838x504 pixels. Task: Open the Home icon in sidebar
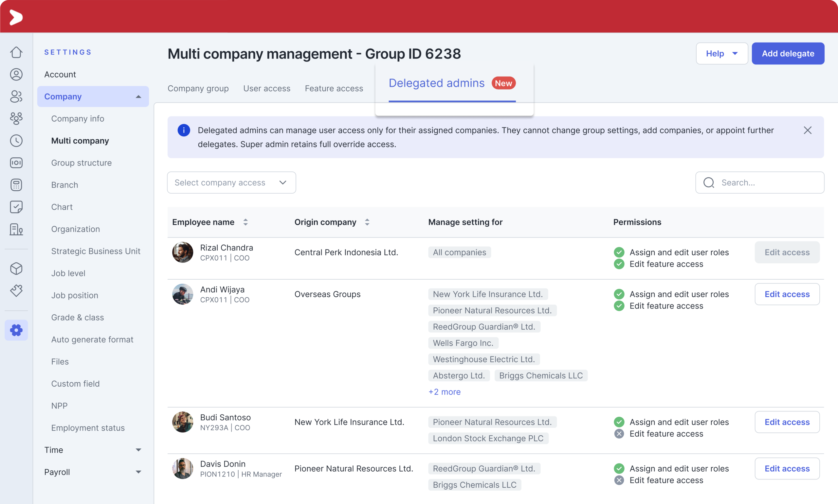pyautogui.click(x=16, y=52)
